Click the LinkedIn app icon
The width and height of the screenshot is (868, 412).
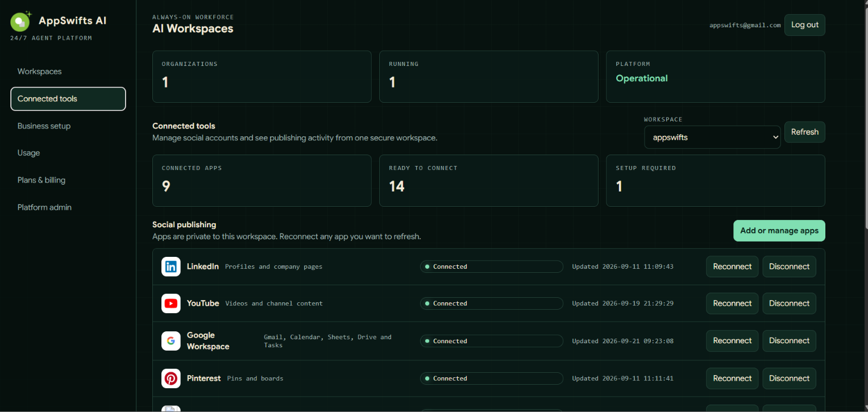click(x=171, y=267)
